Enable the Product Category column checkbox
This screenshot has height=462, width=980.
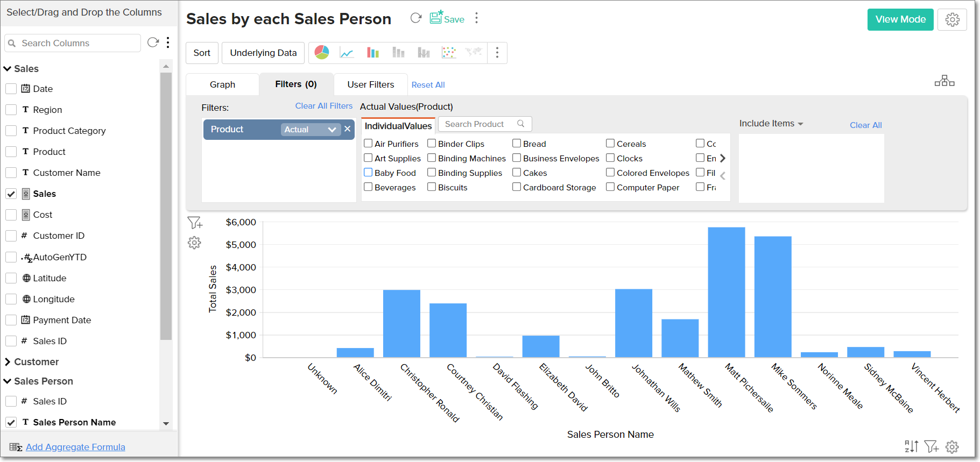[11, 131]
